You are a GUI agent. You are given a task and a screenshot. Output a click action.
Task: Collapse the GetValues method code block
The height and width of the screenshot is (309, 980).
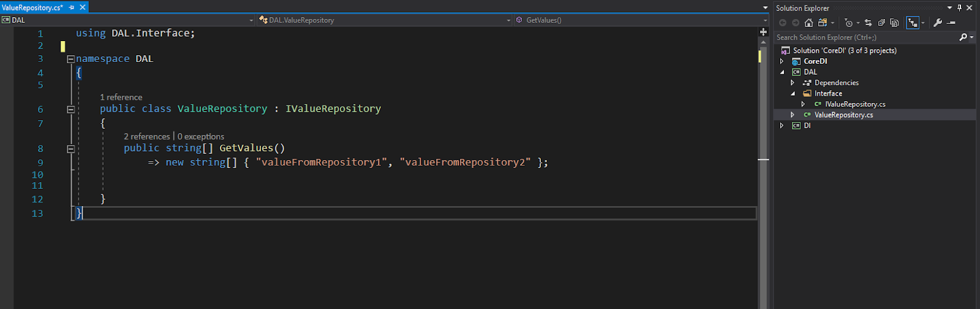click(x=71, y=148)
